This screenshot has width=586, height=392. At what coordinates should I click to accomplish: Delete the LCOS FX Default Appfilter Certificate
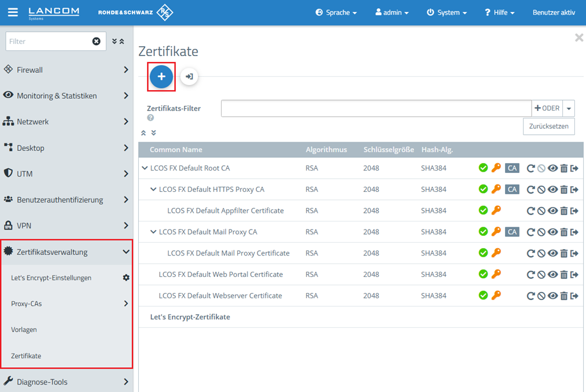(563, 210)
